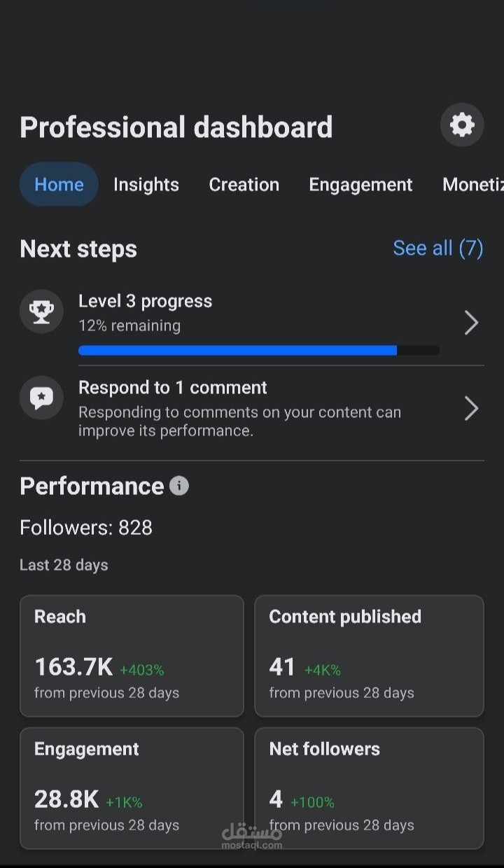Click See all (7) link
The image size is (504, 868).
(437, 248)
